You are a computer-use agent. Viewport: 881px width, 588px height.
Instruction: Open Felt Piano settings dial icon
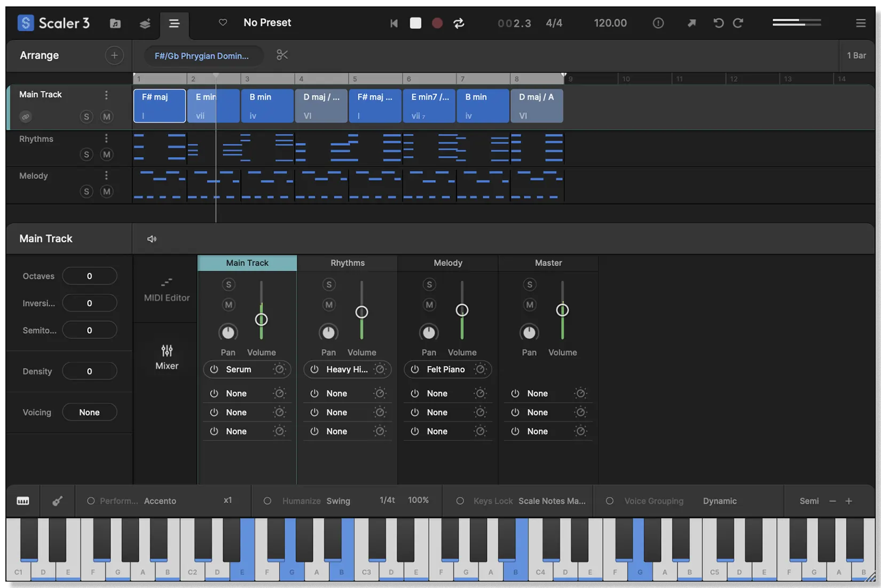click(480, 369)
